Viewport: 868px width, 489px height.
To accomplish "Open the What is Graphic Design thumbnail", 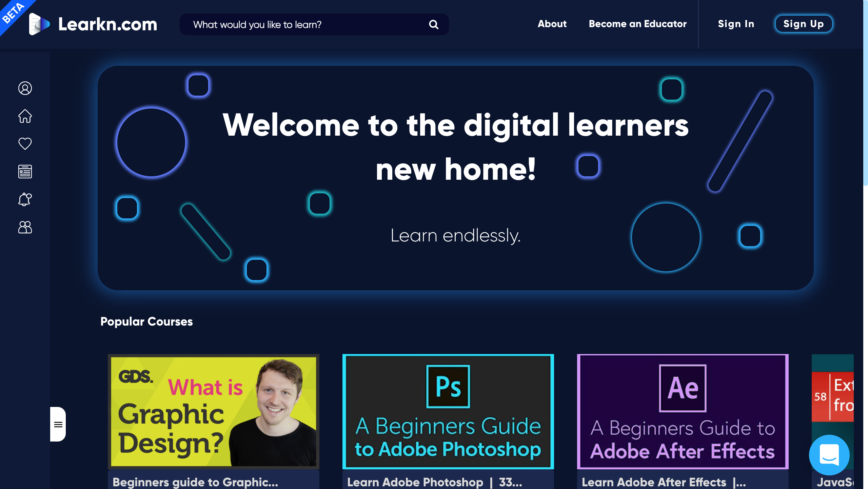I will coord(214,412).
